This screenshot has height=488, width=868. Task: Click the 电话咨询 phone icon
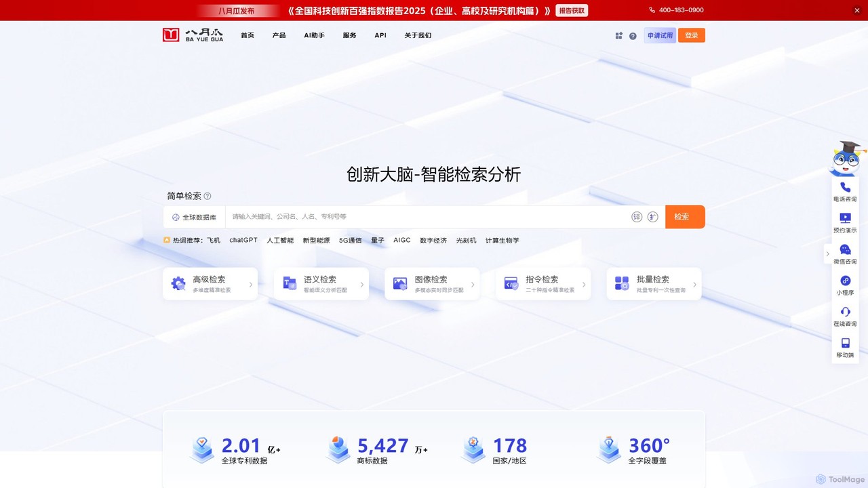845,187
